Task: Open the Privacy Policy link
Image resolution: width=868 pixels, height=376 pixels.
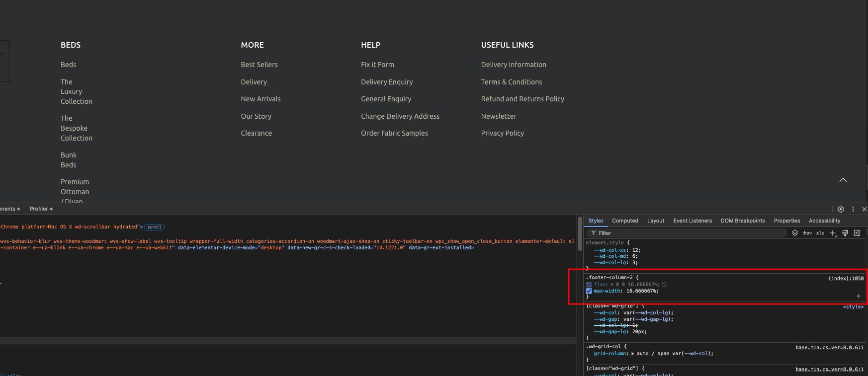Action: pos(503,133)
